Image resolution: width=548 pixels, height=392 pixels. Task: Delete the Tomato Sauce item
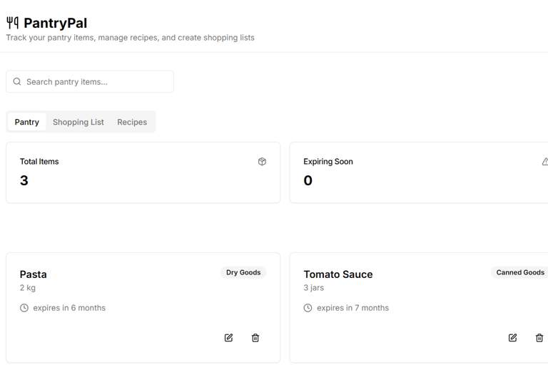[x=539, y=338]
